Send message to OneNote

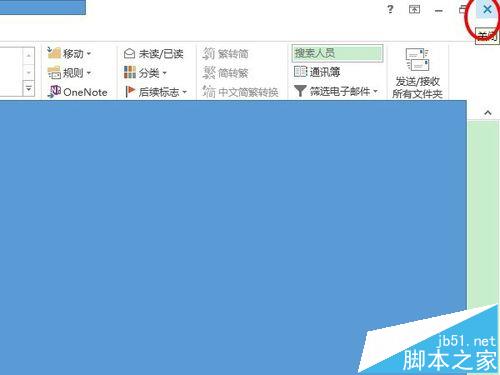pos(78,92)
